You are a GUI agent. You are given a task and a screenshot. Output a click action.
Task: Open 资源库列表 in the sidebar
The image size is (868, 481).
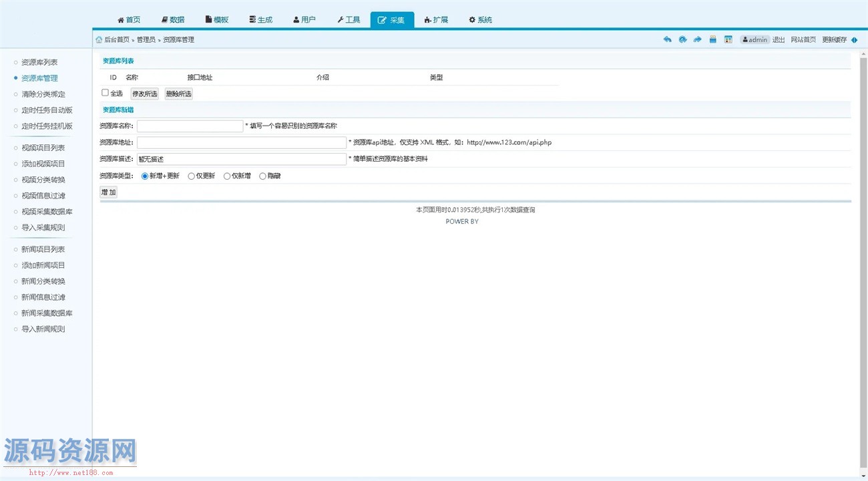pos(39,62)
